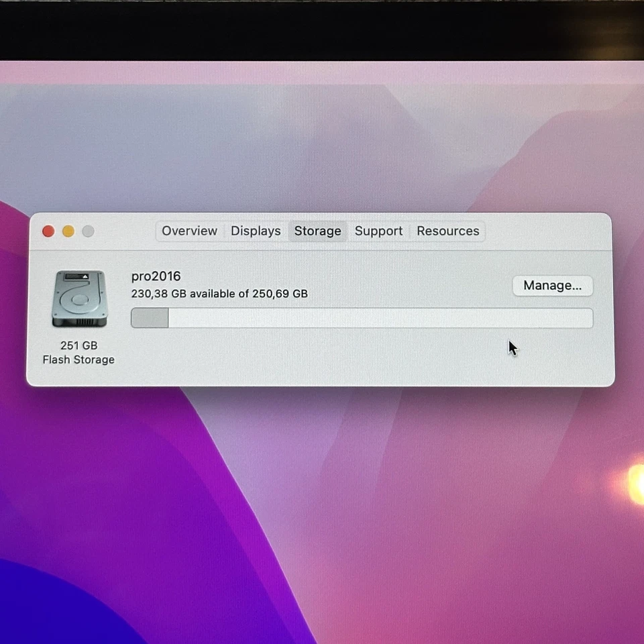Select the Storage tab

pyautogui.click(x=317, y=231)
